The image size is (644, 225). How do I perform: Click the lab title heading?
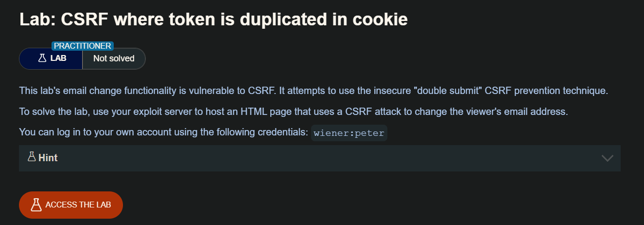pos(213,19)
